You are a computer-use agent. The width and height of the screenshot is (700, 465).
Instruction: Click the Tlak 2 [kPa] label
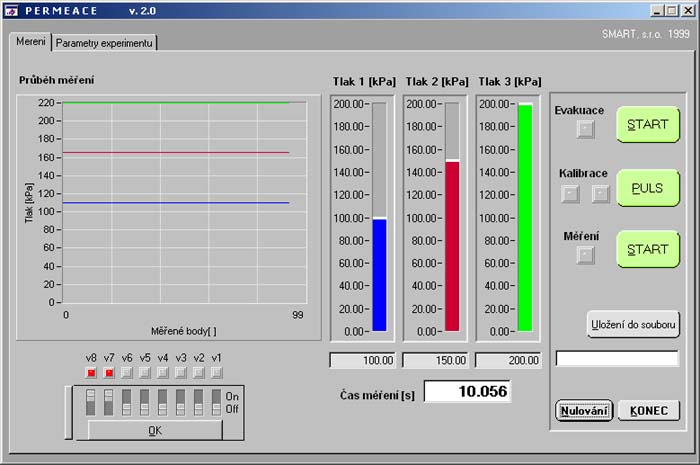pos(437,82)
